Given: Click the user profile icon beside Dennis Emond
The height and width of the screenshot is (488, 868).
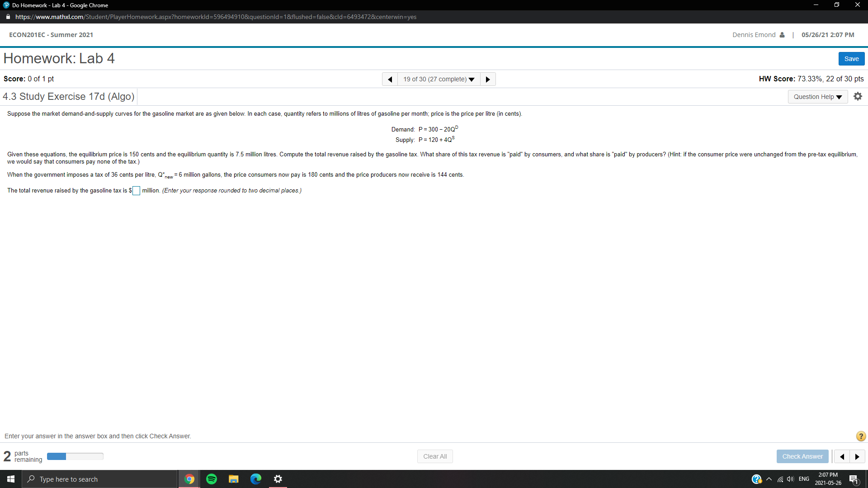Looking at the screenshot, I should tap(782, 34).
